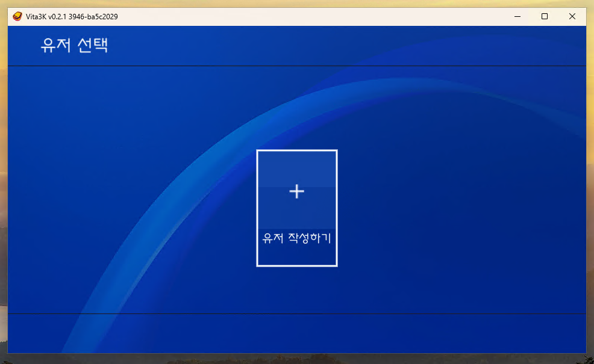Click the bottom strip of the user card

point(296,258)
